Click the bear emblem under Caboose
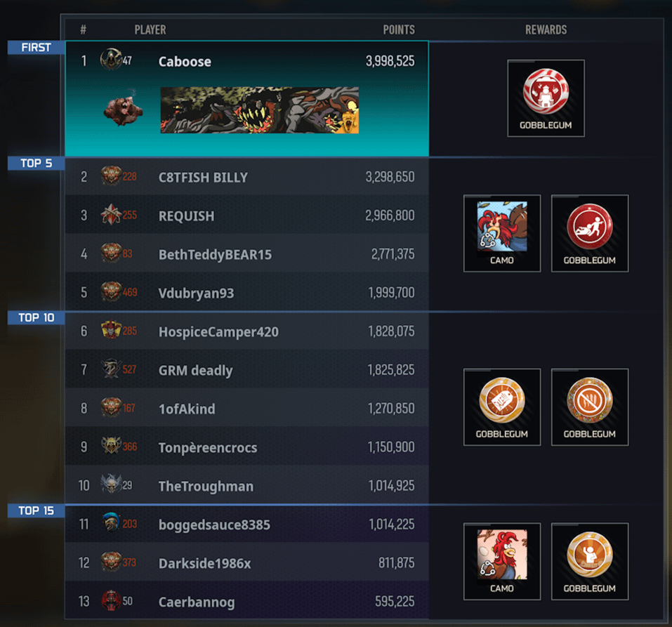 124,109
